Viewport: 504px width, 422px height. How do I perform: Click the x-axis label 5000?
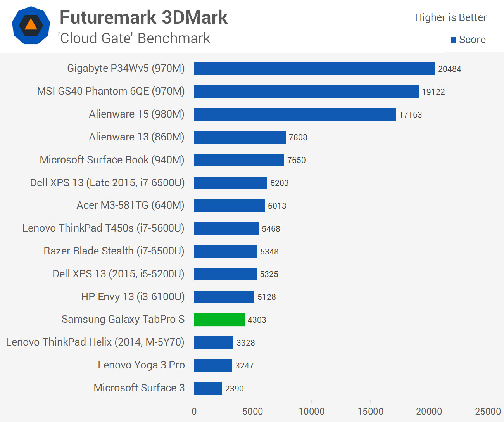tap(253, 412)
